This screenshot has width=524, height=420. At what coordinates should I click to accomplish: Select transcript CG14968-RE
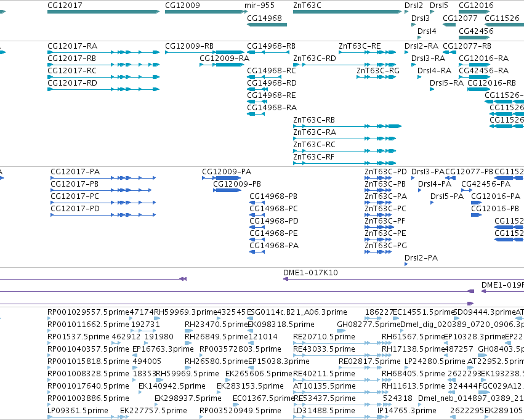(272, 95)
